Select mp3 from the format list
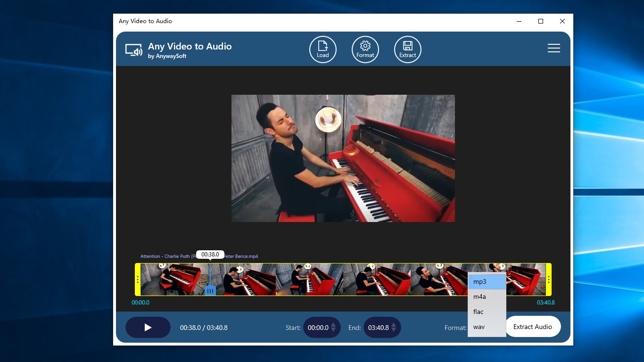 [x=480, y=281]
